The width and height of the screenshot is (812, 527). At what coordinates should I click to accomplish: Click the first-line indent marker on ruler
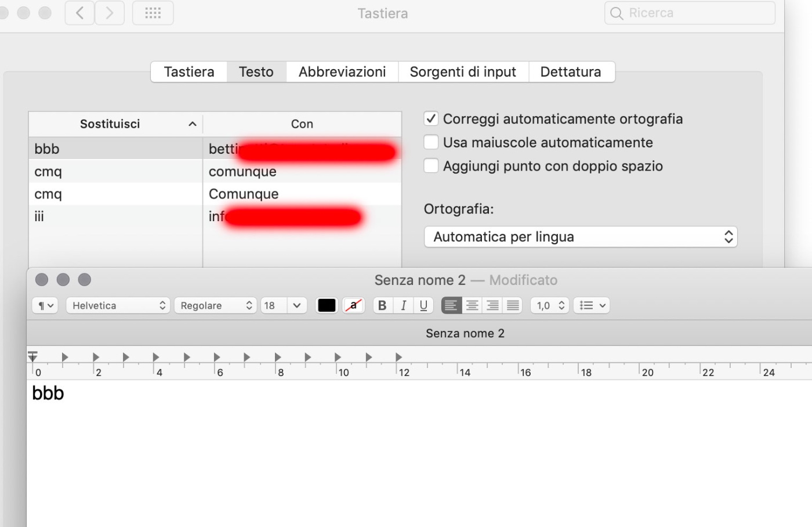click(x=32, y=353)
